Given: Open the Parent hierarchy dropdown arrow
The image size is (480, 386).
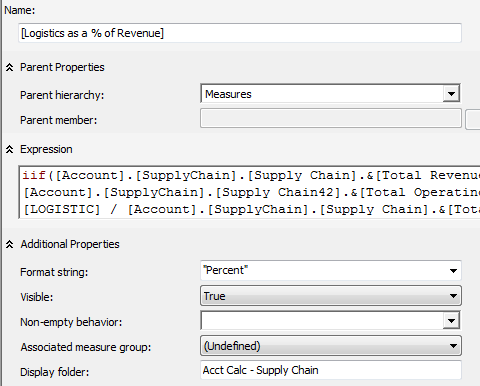Looking at the screenshot, I should tap(451, 94).
